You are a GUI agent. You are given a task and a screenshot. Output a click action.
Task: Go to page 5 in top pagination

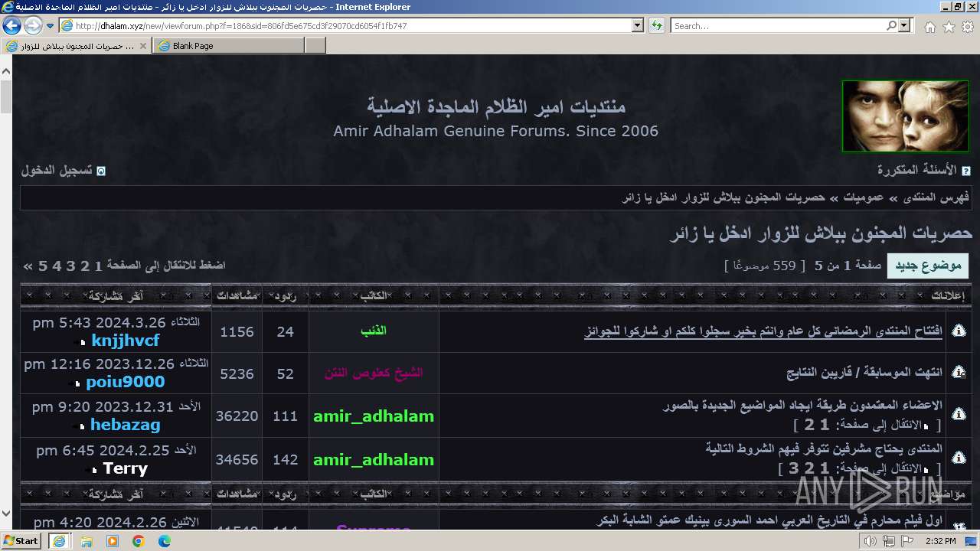point(44,266)
